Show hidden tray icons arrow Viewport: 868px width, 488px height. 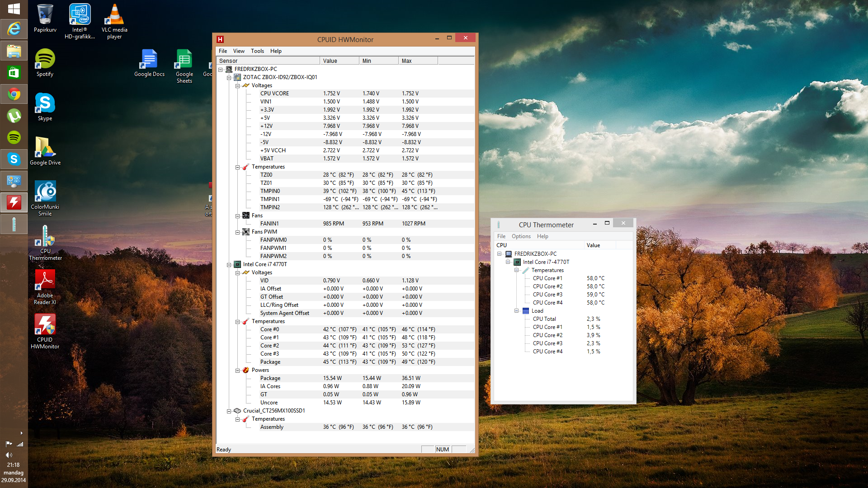(x=21, y=433)
